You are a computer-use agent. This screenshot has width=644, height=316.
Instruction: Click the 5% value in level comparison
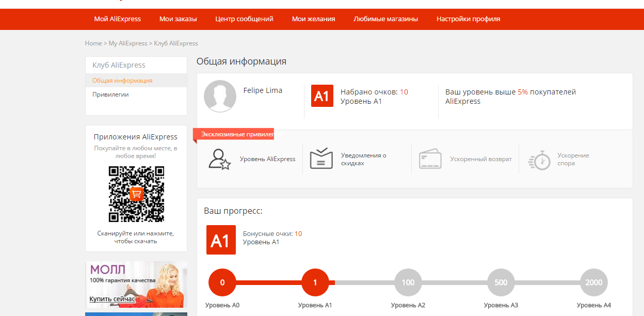point(523,92)
